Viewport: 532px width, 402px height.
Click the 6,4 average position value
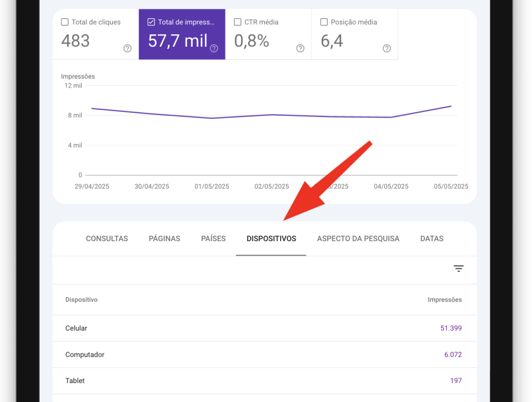(x=332, y=41)
